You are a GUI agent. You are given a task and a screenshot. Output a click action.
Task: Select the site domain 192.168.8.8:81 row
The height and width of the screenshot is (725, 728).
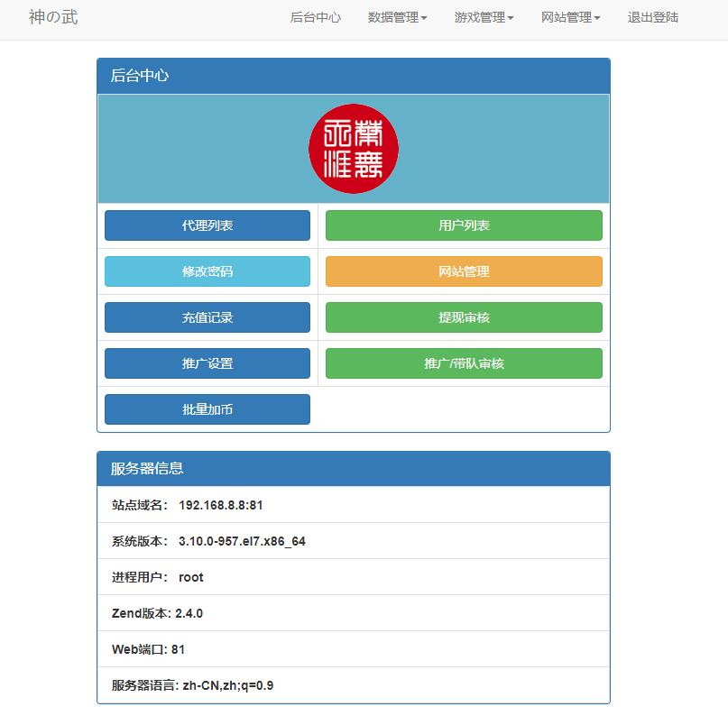click(354, 505)
